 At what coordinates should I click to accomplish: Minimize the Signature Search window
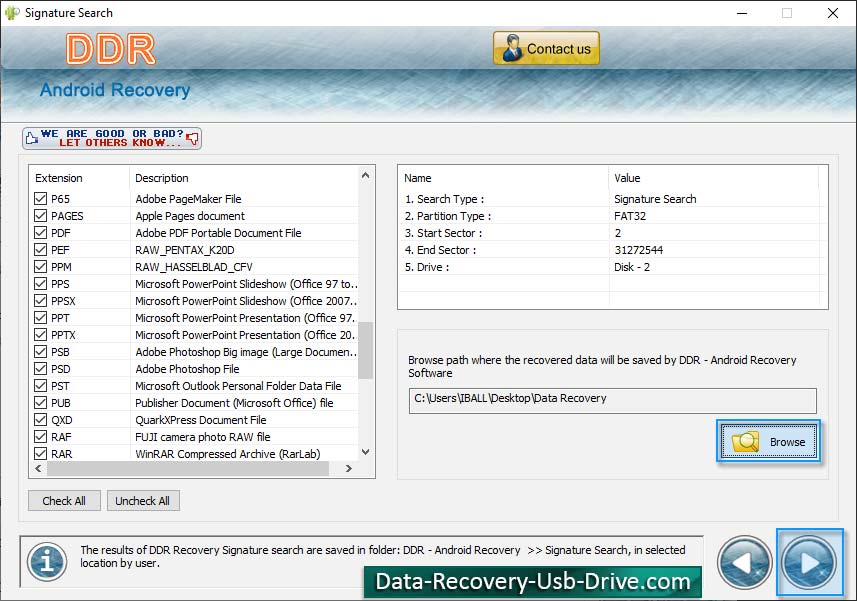click(x=742, y=13)
